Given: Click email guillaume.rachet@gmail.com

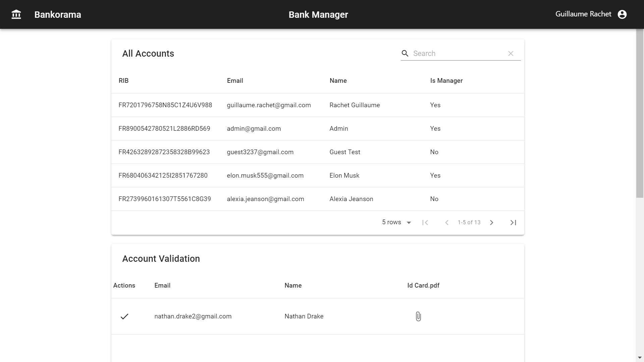Looking at the screenshot, I should (269, 105).
